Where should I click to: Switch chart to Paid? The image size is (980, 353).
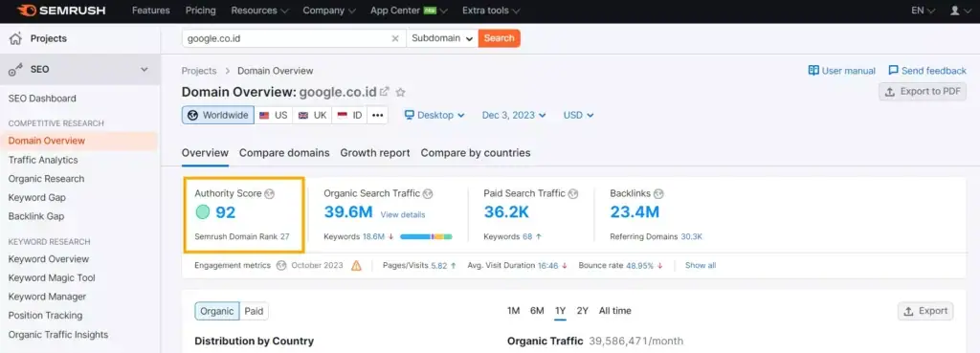click(254, 311)
